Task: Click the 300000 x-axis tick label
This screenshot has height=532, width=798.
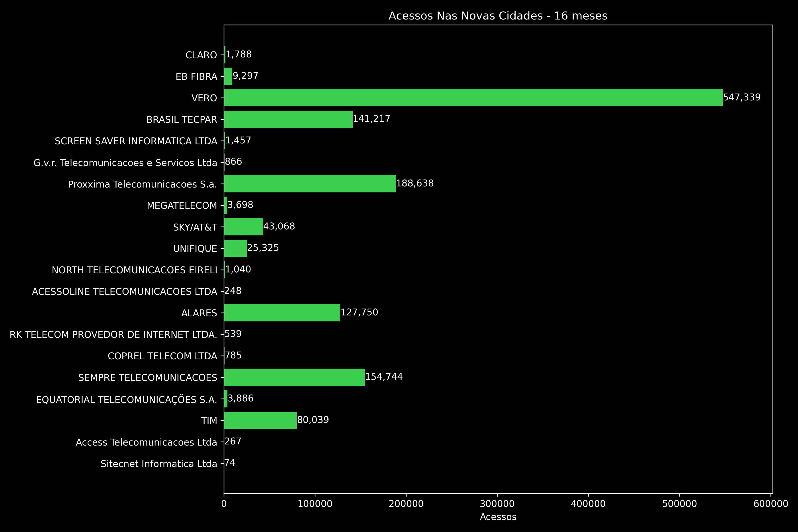Action: tap(497, 504)
